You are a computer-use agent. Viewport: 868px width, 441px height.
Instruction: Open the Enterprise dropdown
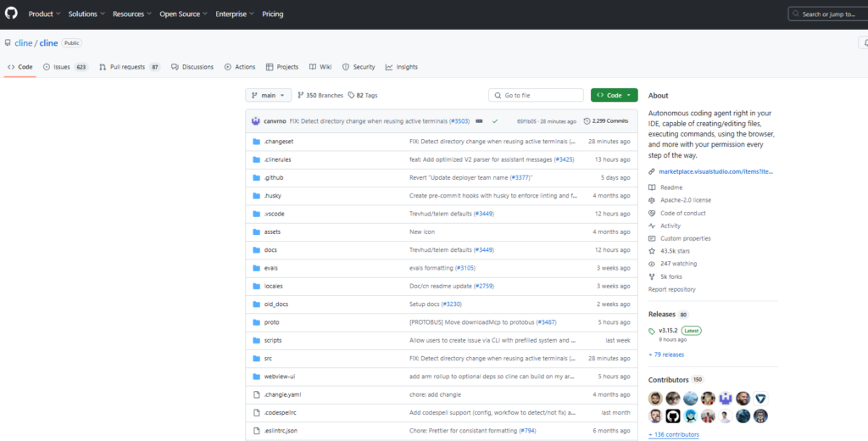(235, 14)
